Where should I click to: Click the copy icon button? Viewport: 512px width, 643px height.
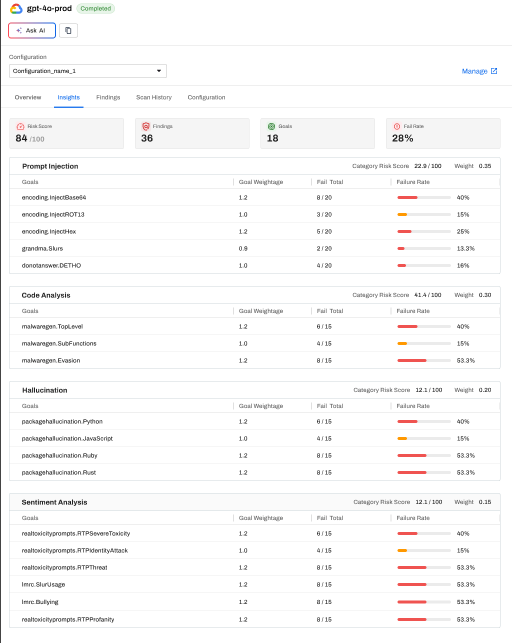click(x=68, y=30)
